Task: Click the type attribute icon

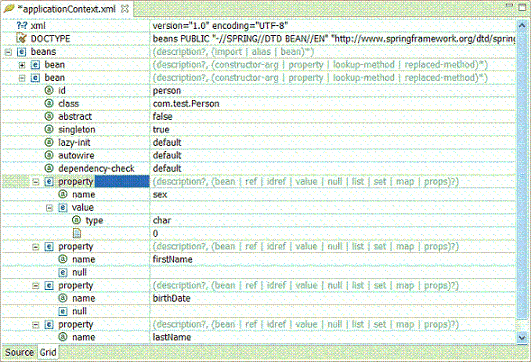Action: [77, 220]
